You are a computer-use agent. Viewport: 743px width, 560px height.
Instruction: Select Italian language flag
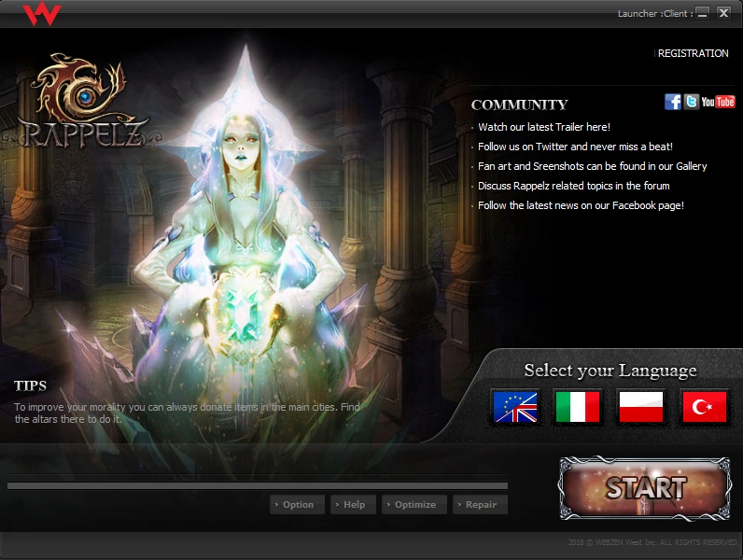(578, 407)
